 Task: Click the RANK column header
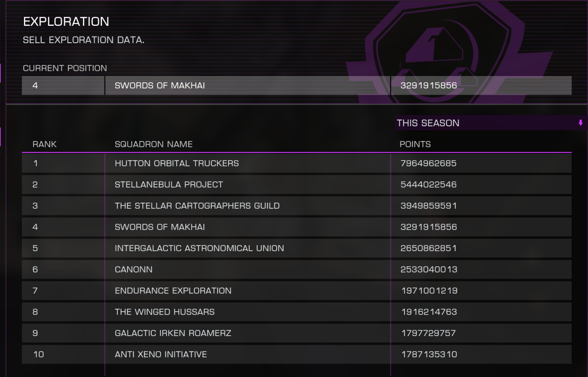pyautogui.click(x=45, y=144)
